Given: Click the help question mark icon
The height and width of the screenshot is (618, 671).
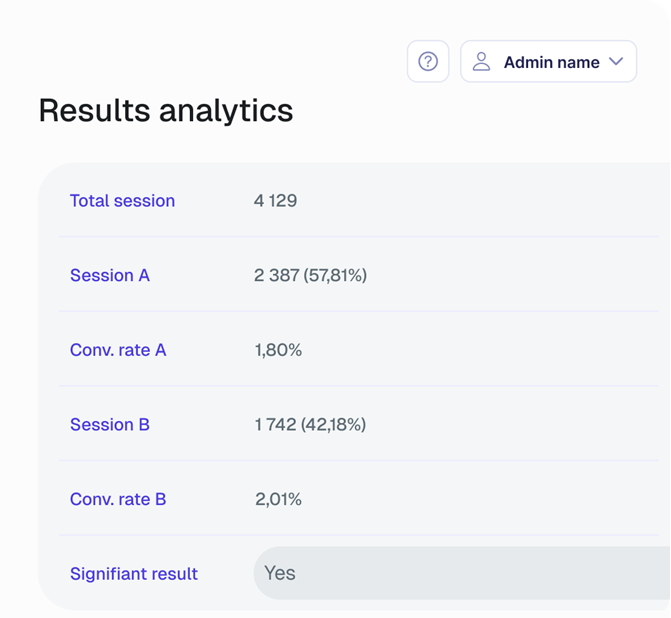Looking at the screenshot, I should 428,62.
